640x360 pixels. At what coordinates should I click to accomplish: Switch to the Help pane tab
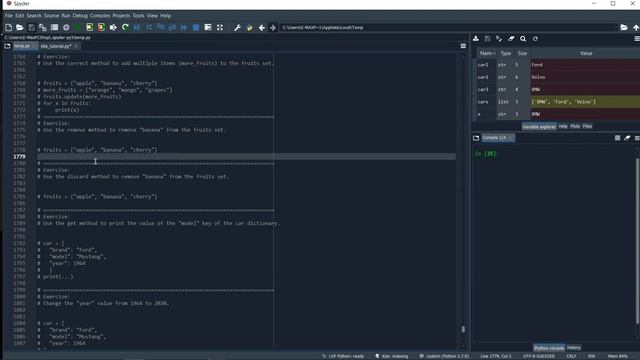pyautogui.click(x=563, y=127)
